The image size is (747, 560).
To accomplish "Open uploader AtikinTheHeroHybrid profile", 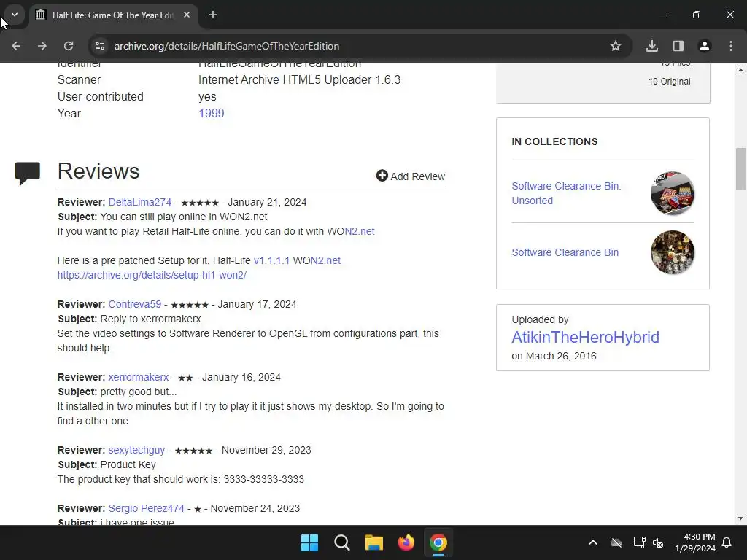I will (585, 337).
